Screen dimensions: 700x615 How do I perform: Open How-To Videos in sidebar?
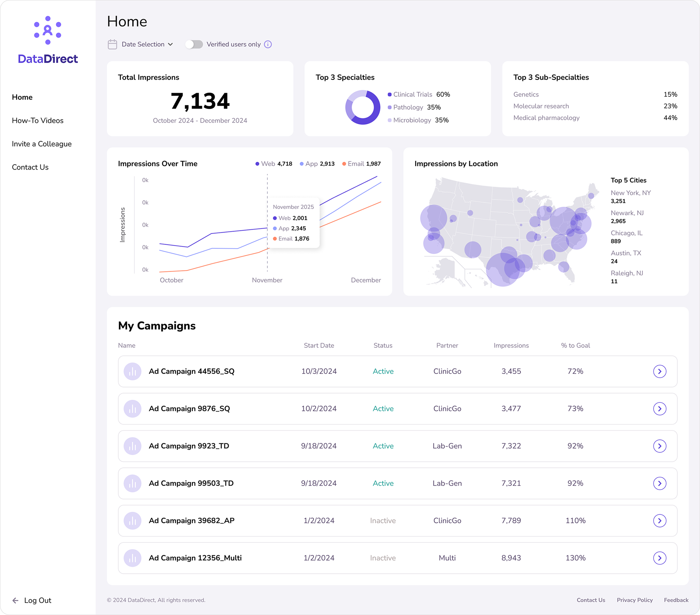[38, 121]
